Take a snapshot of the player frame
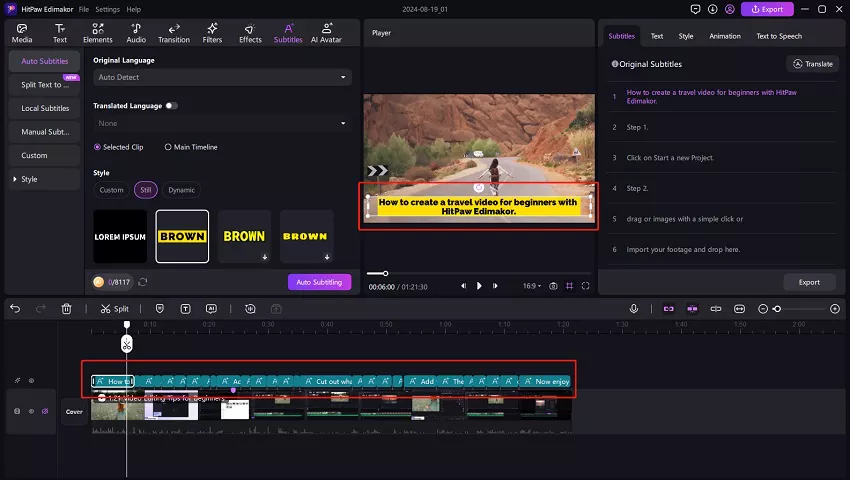850x480 pixels. pos(553,286)
